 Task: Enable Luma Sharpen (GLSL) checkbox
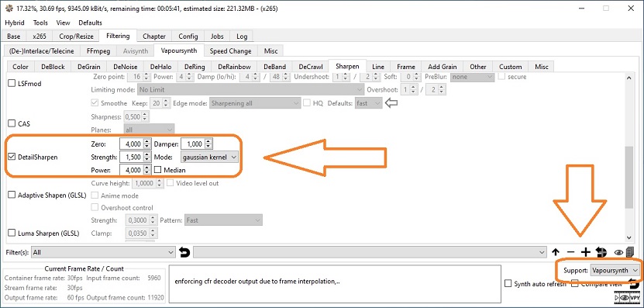12,234
